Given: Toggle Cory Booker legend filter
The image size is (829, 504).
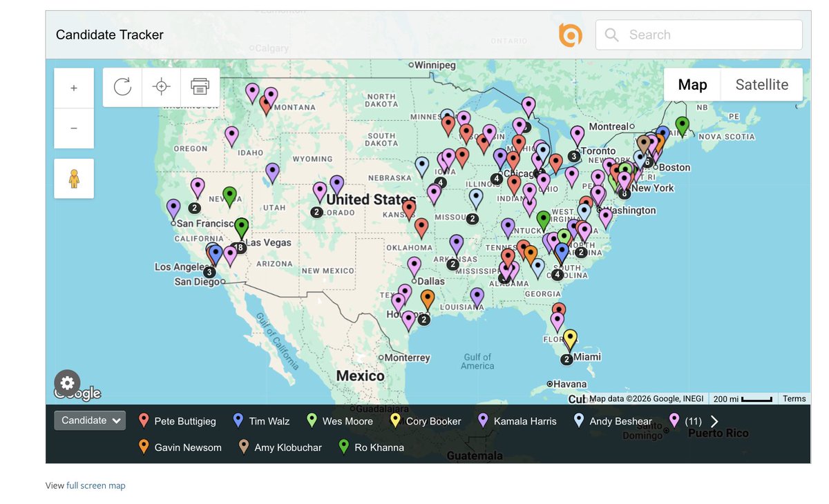Looking at the screenshot, I should [x=426, y=421].
